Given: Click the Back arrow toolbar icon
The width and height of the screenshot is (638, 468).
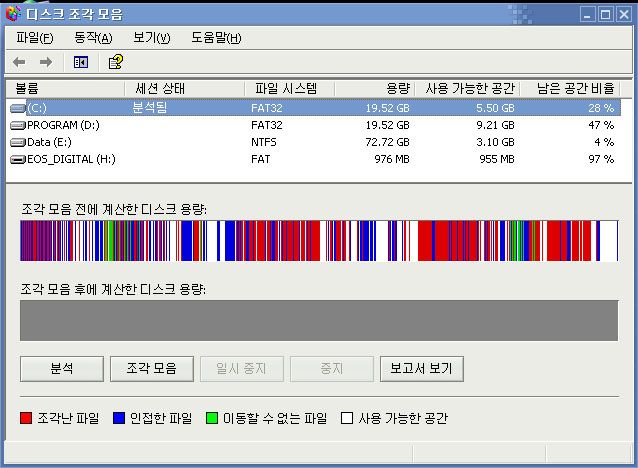Looking at the screenshot, I should coord(19,62).
